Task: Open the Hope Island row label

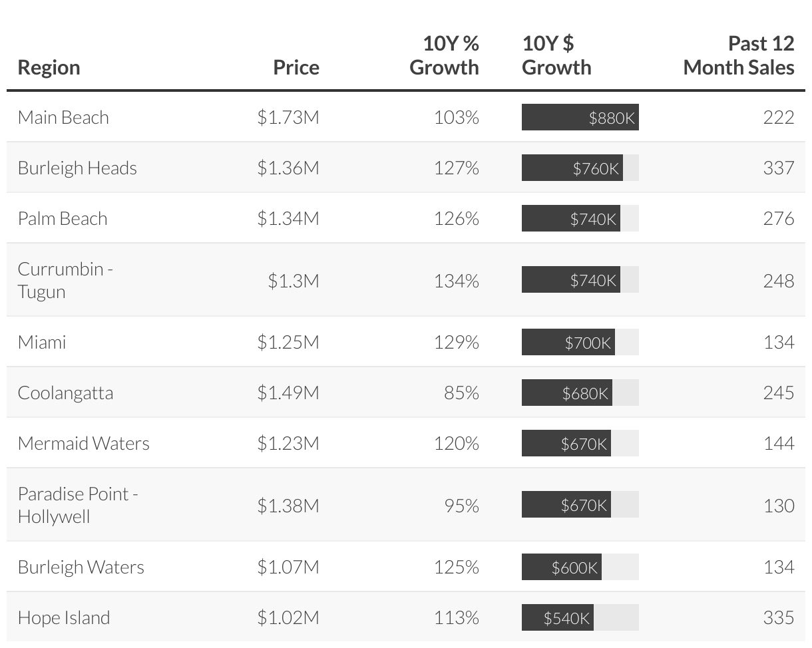Action: [64, 618]
